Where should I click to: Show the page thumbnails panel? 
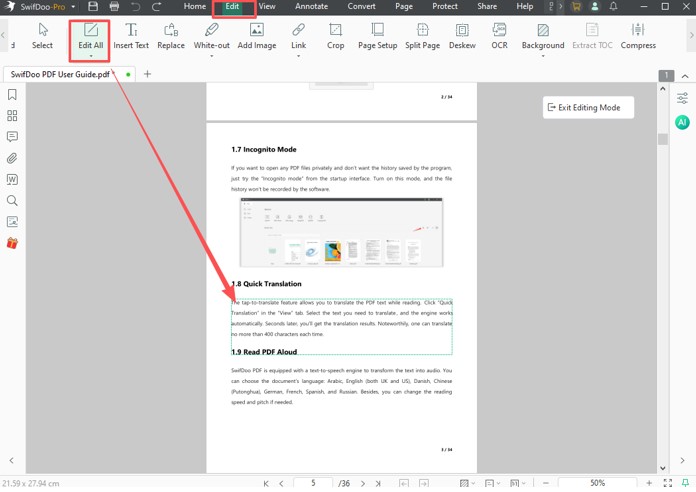(12, 116)
